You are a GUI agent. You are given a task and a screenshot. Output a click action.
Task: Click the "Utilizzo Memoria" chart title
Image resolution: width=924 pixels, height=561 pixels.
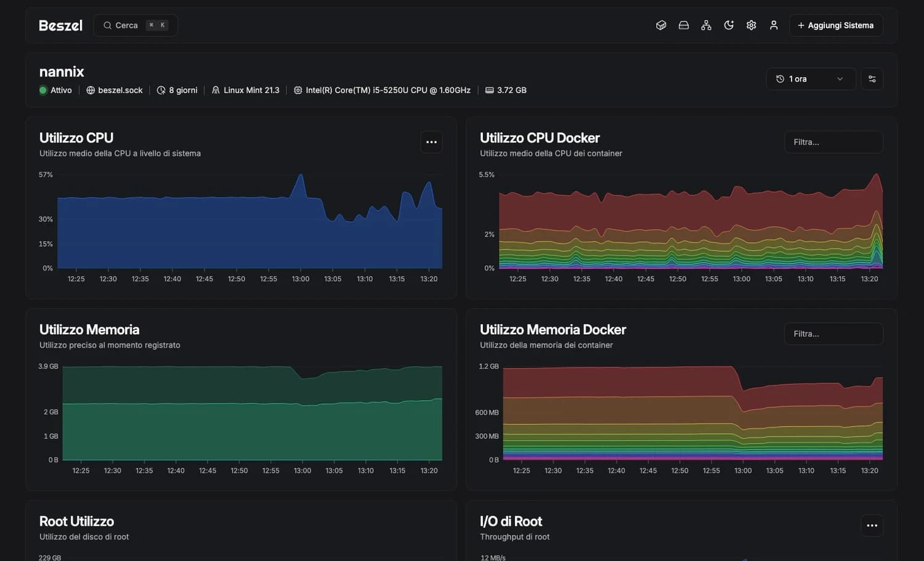tap(89, 329)
